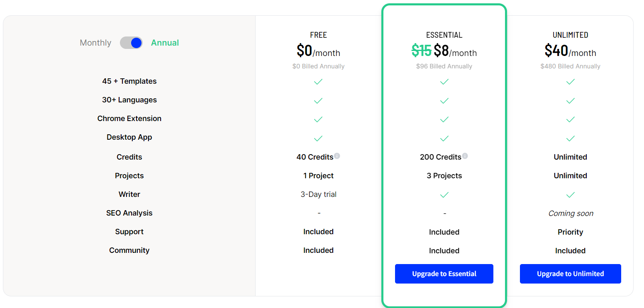Click the FREE plan heading

[x=318, y=35]
